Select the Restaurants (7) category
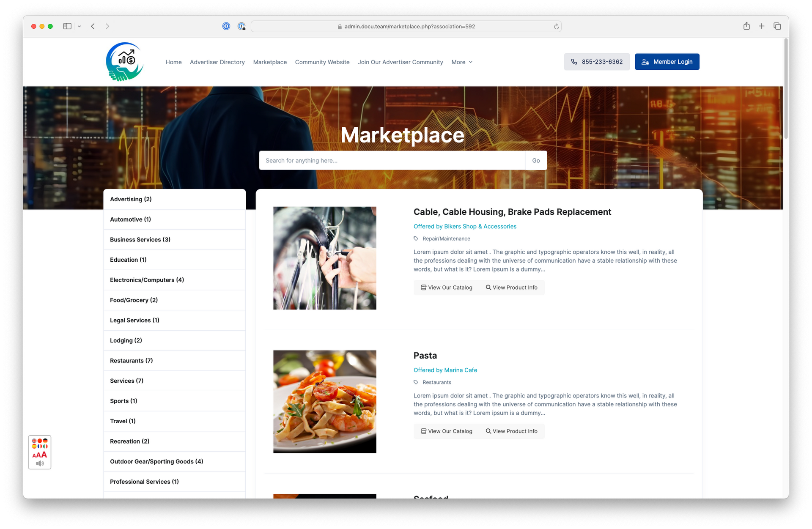 (174, 361)
